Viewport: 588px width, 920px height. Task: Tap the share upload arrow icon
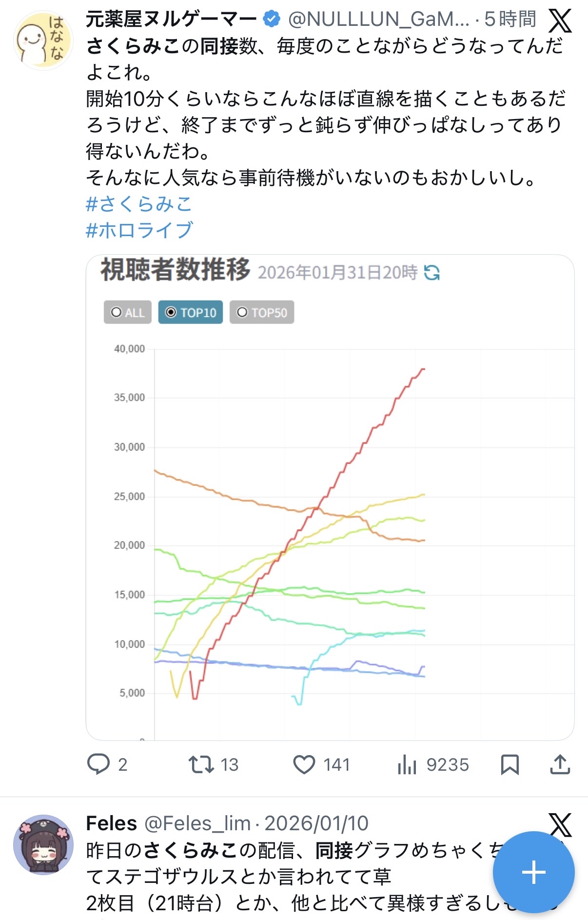tap(560, 764)
